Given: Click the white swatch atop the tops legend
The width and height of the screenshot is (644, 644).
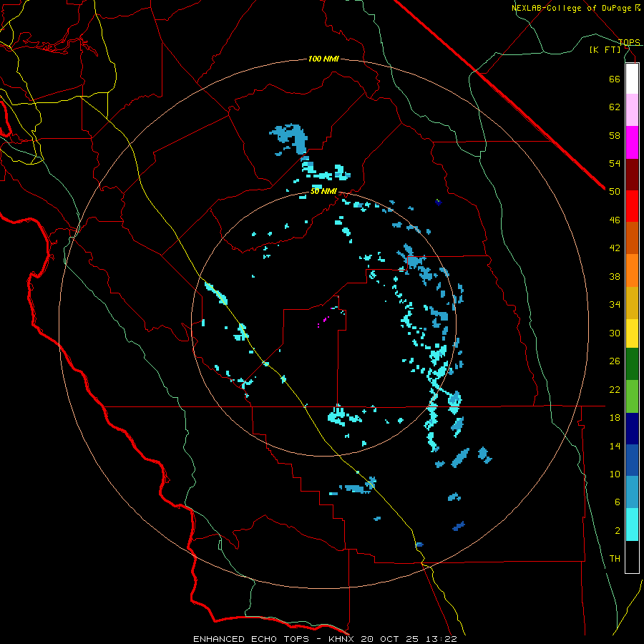Looking at the screenshot, I should (x=632, y=79).
